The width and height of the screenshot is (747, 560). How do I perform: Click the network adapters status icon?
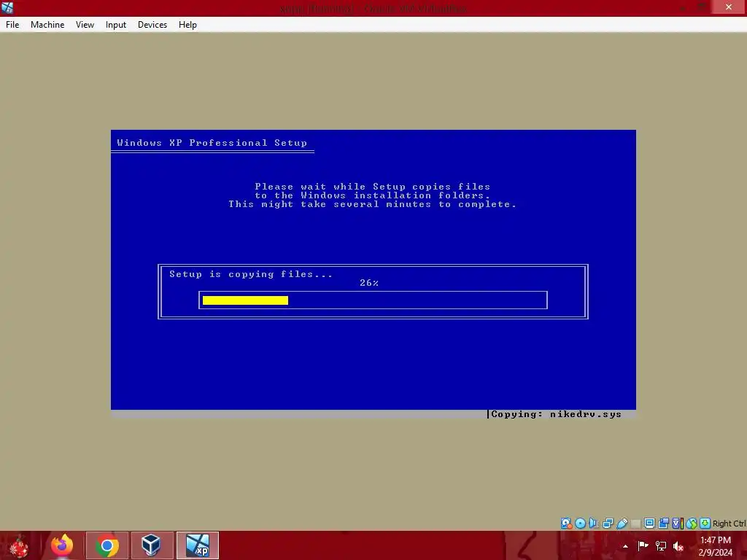(608, 524)
